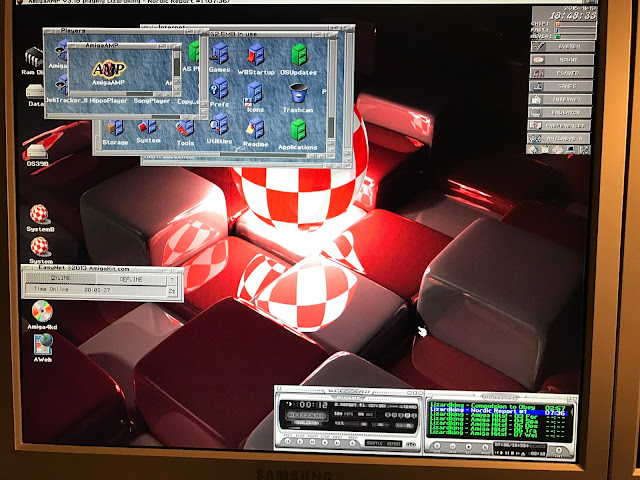This screenshot has width=640, height=480.
Task: Click the next track button in AmigaAMP
Action: pos(337,443)
